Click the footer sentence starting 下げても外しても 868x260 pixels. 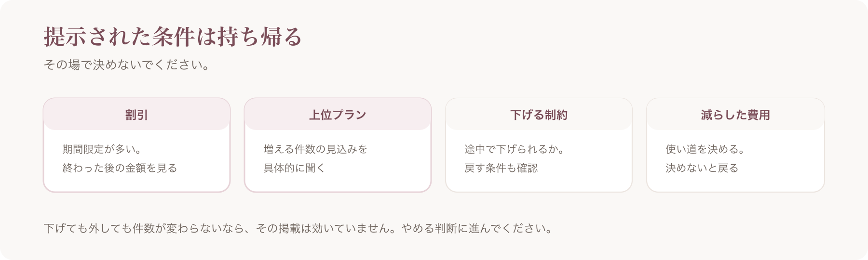coord(298,228)
